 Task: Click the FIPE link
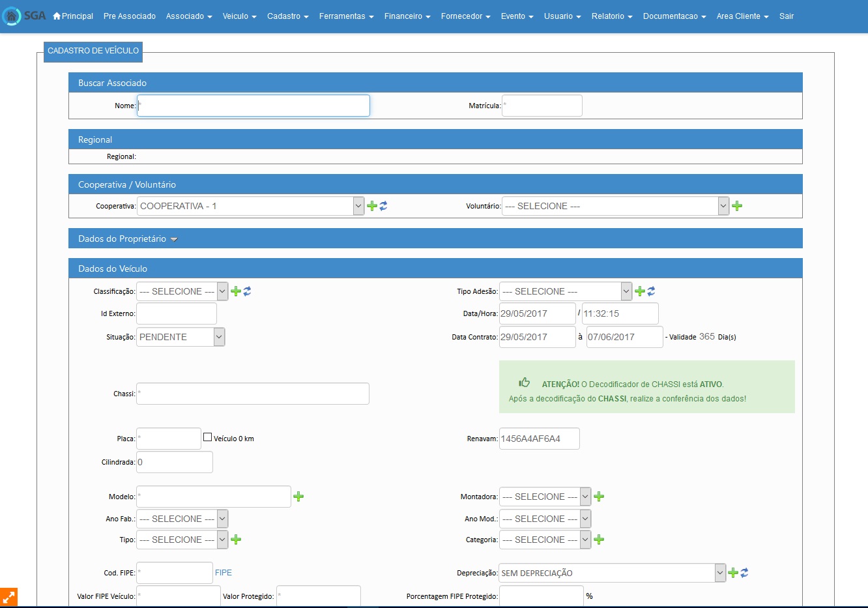224,573
